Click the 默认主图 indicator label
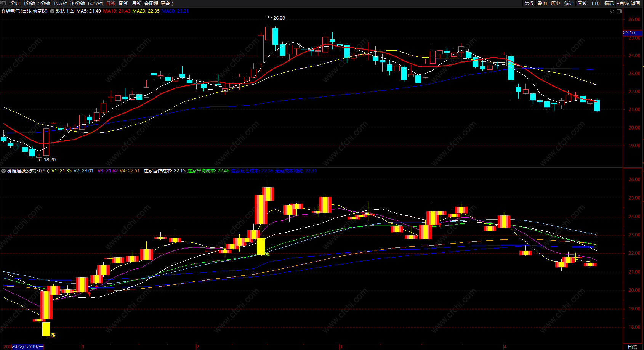The width and height of the screenshot is (644, 350). pos(65,11)
